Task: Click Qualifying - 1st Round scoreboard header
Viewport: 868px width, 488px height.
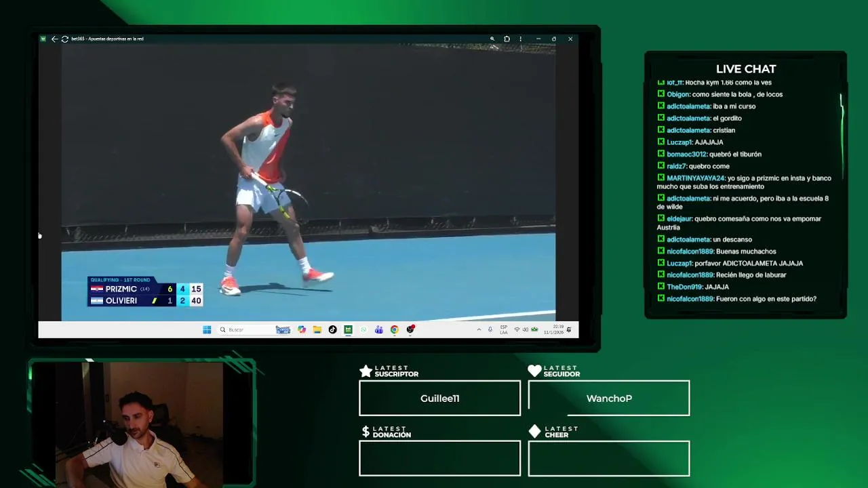Action: tap(120, 280)
